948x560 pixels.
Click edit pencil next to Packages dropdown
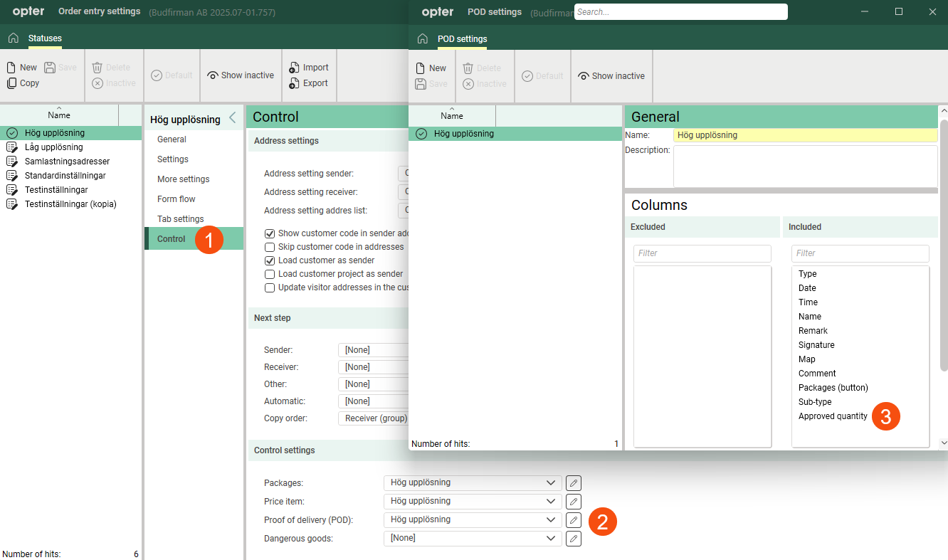(573, 483)
